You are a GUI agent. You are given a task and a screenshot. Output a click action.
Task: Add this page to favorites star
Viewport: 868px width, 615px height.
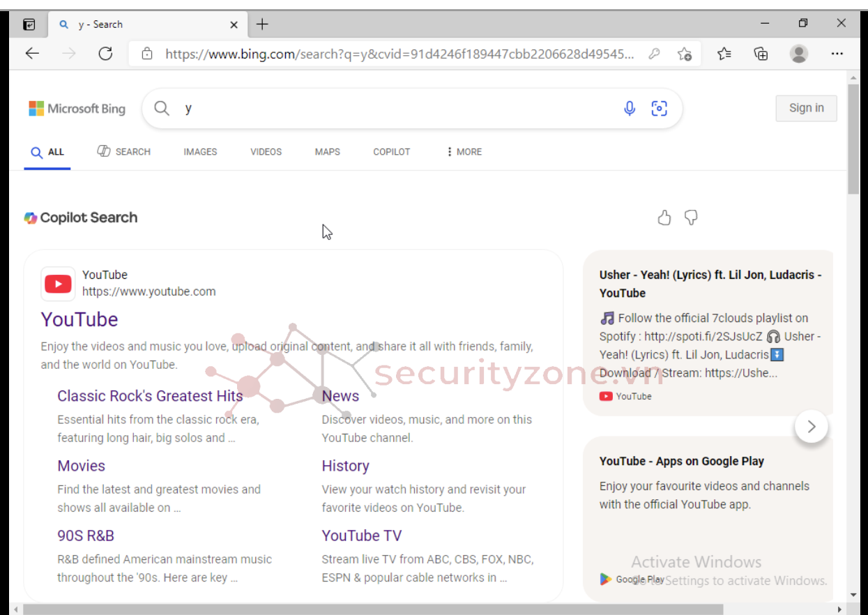point(685,54)
